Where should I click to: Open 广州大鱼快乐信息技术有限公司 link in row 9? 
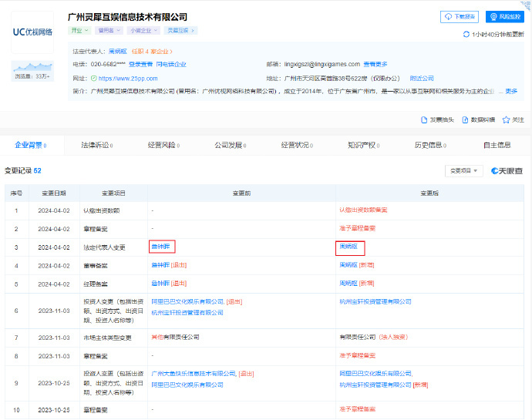pos(194,374)
